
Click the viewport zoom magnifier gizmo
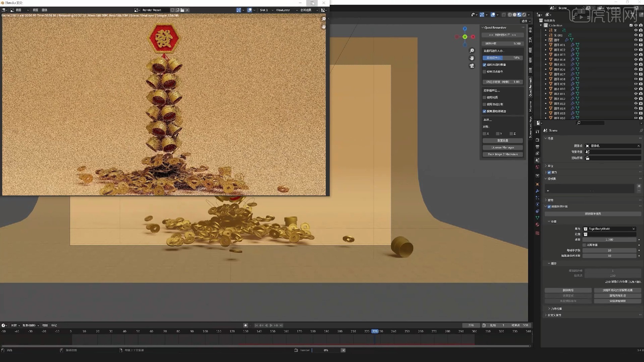coord(472,51)
